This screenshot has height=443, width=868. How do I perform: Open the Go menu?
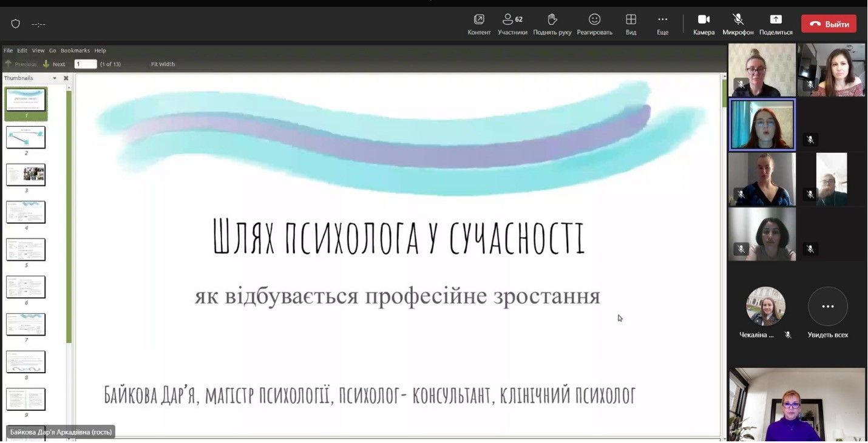coord(53,50)
